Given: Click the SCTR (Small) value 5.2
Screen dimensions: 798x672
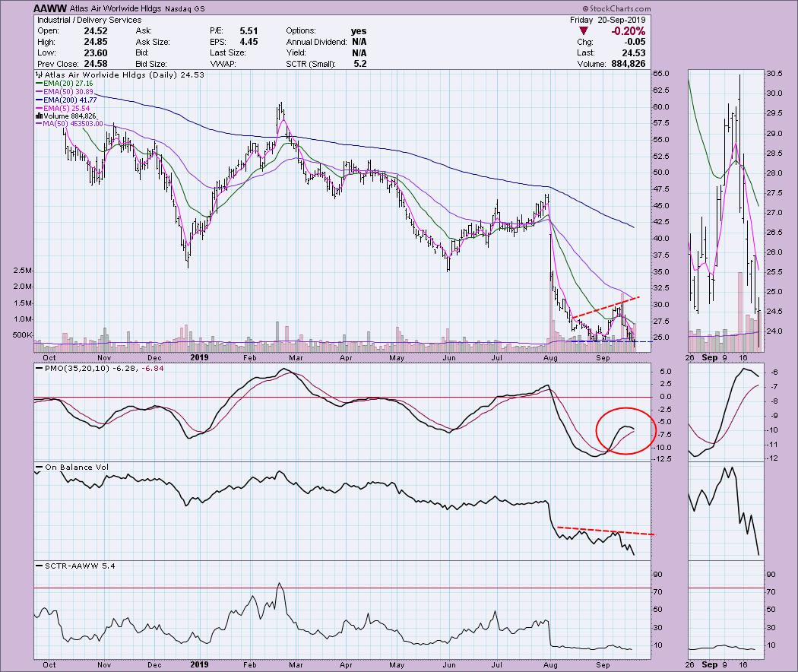Looking at the screenshot, I should pyautogui.click(x=359, y=64).
